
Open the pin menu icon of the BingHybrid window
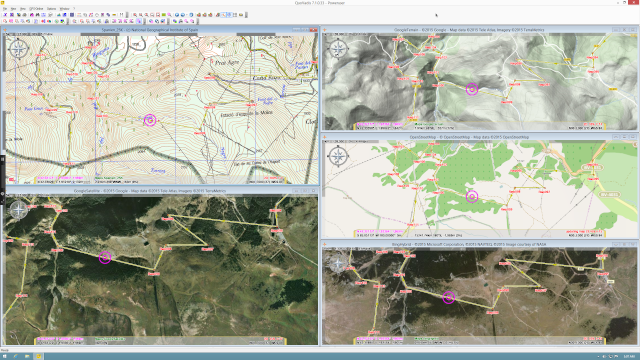(325, 244)
